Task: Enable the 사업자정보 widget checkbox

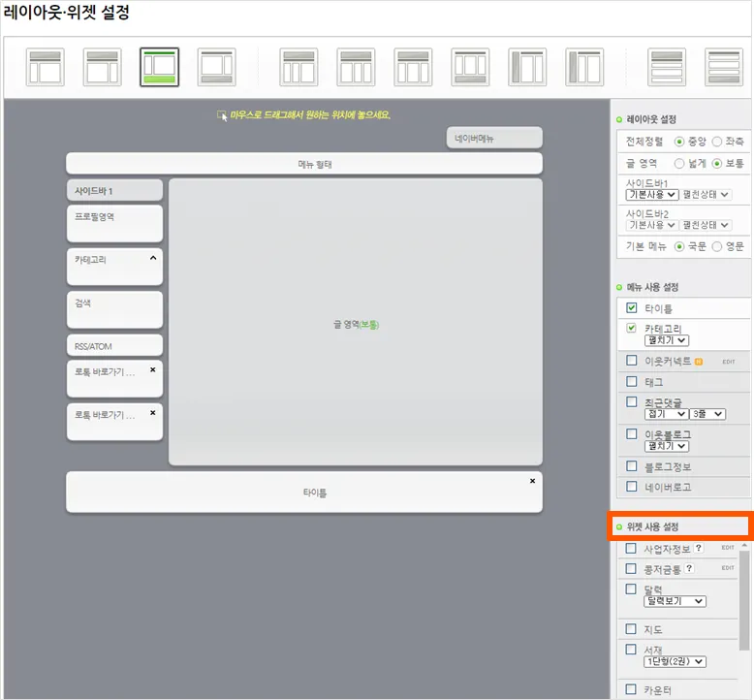Action: coord(631,549)
